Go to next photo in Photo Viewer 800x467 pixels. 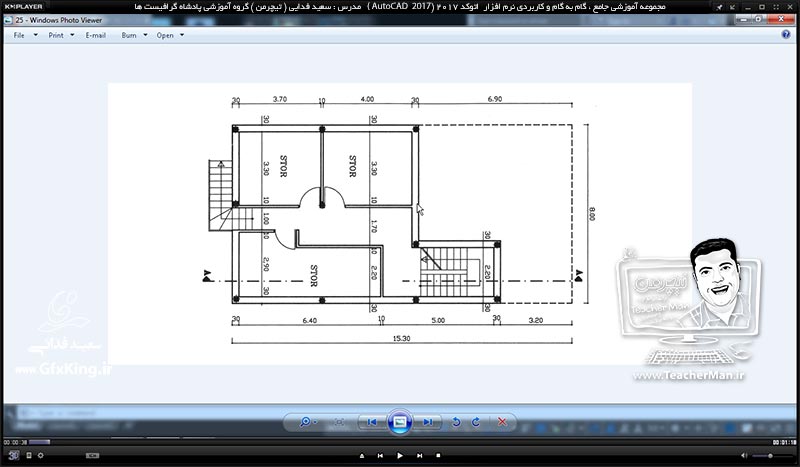428,422
